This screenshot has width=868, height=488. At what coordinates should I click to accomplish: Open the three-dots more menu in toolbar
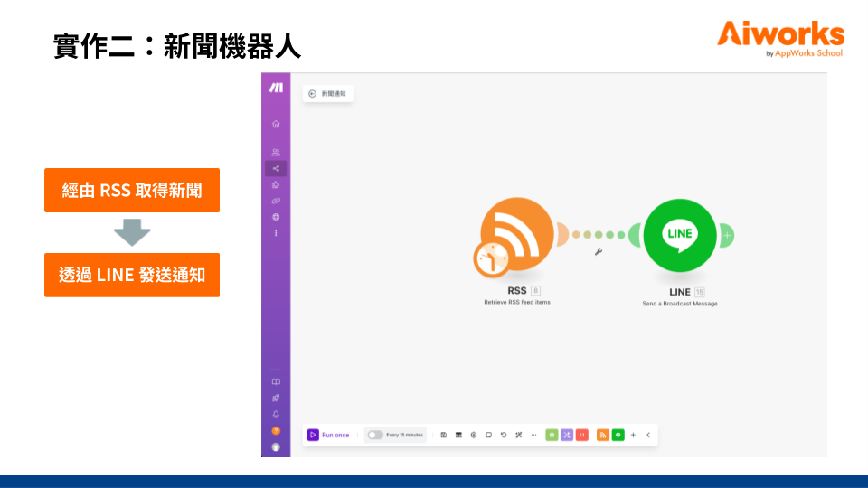pyautogui.click(x=533, y=435)
